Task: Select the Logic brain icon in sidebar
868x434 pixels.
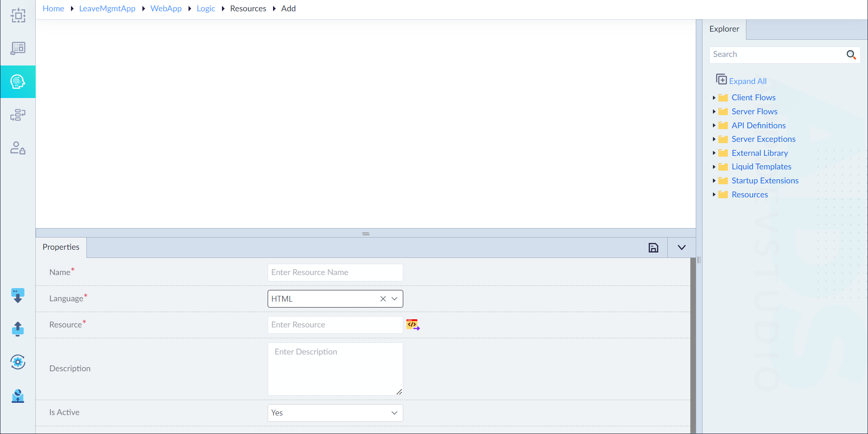Action: [18, 82]
